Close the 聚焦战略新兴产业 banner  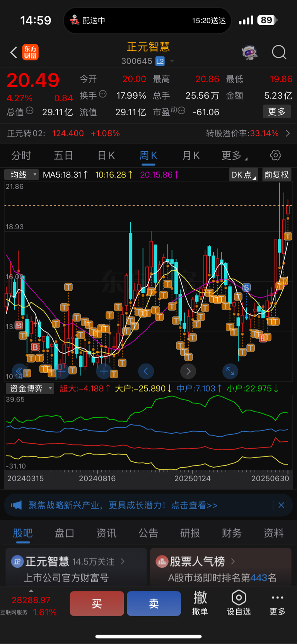point(281,505)
